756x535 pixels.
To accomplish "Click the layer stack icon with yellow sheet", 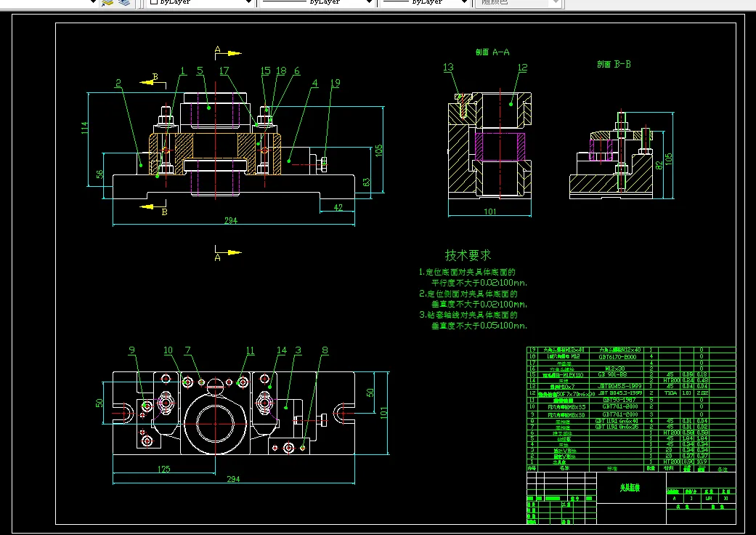I will pos(107,2).
